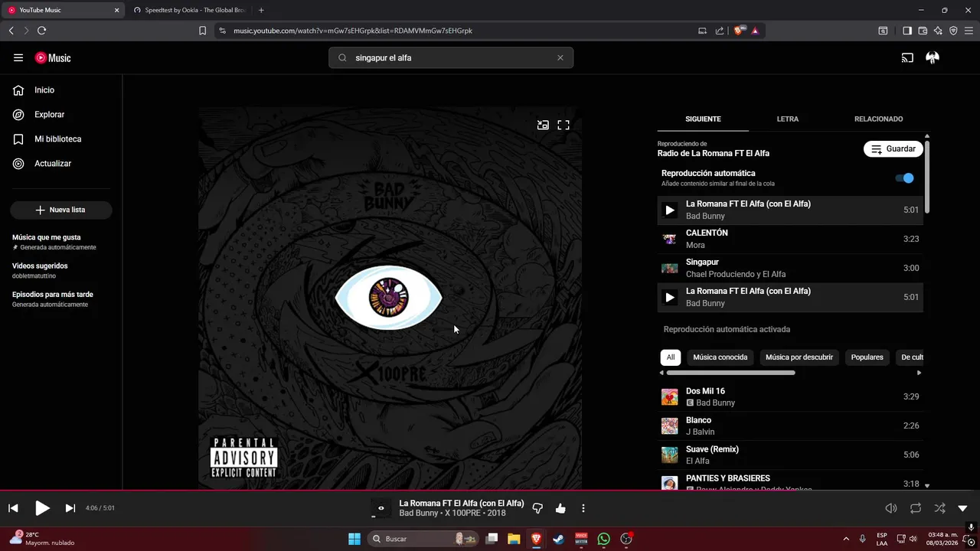This screenshot has height=551, width=980.
Task: Collapse the player page with the arrow
Action: 963,508
